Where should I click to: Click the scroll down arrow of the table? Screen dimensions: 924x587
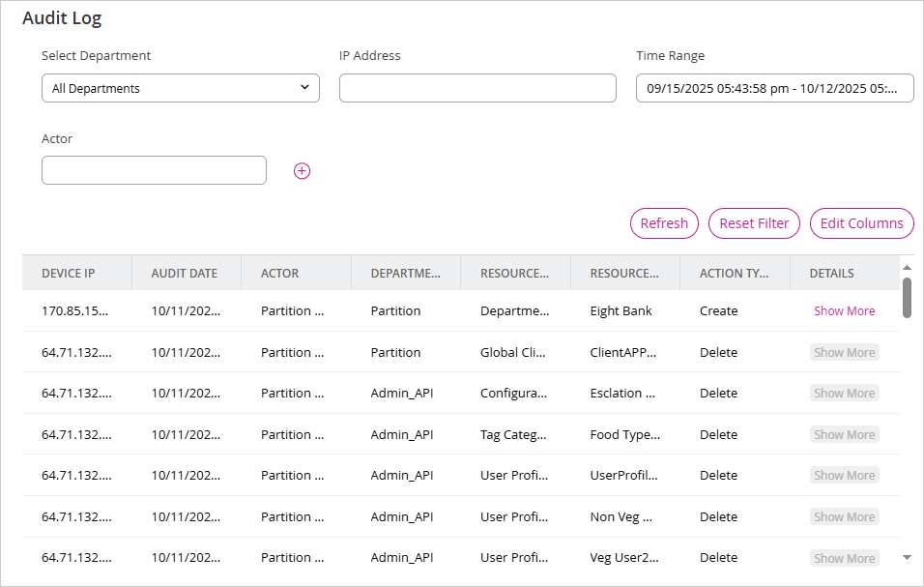click(907, 557)
